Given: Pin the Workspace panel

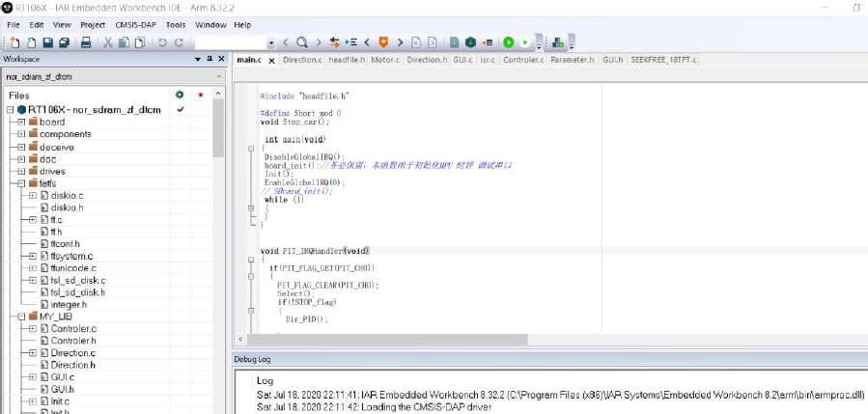Looking at the screenshot, I should click(x=210, y=59).
